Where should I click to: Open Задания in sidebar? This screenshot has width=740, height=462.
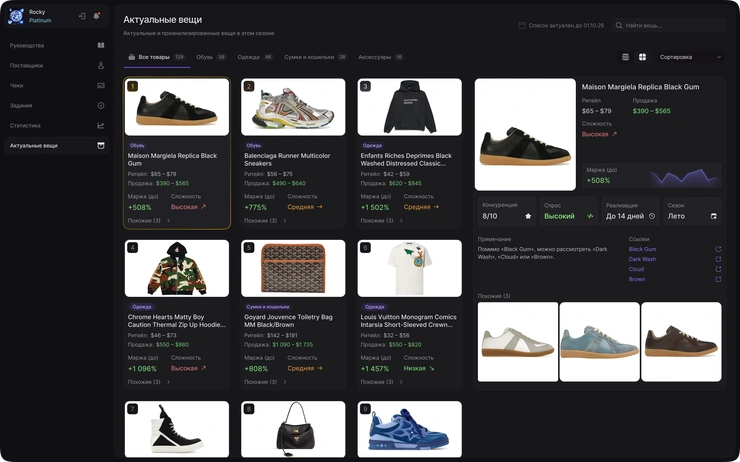click(x=57, y=106)
